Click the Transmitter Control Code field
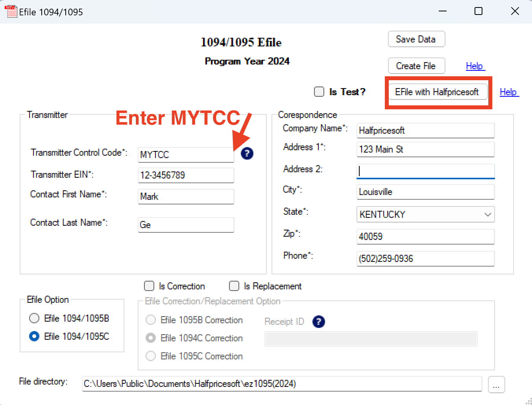 [x=186, y=155]
